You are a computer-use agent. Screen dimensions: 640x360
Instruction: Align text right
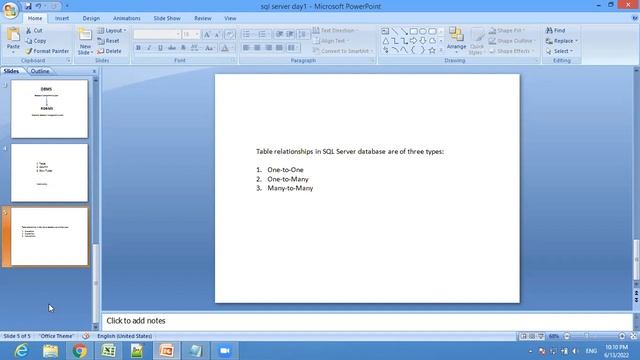[268, 48]
